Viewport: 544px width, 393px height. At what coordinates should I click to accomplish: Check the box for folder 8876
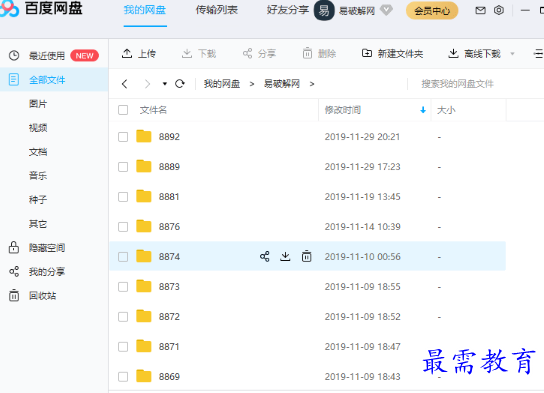tap(123, 227)
